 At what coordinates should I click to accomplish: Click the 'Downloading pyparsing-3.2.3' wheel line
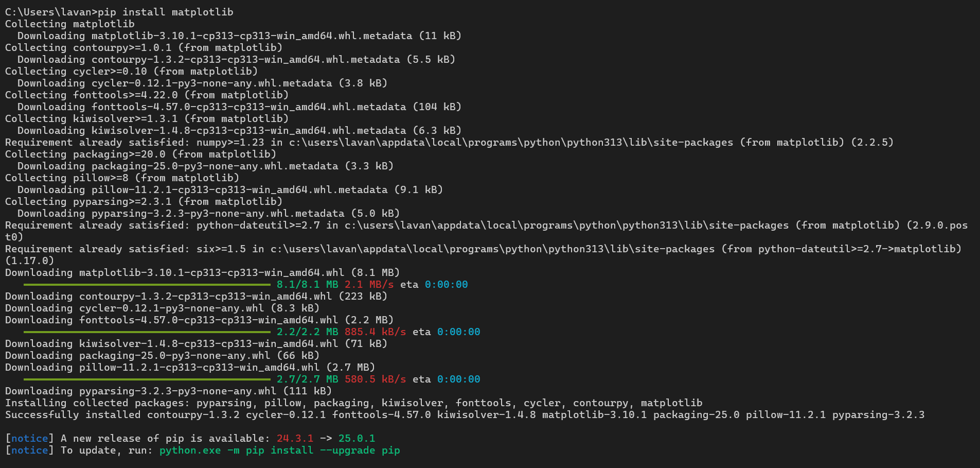[x=168, y=391]
